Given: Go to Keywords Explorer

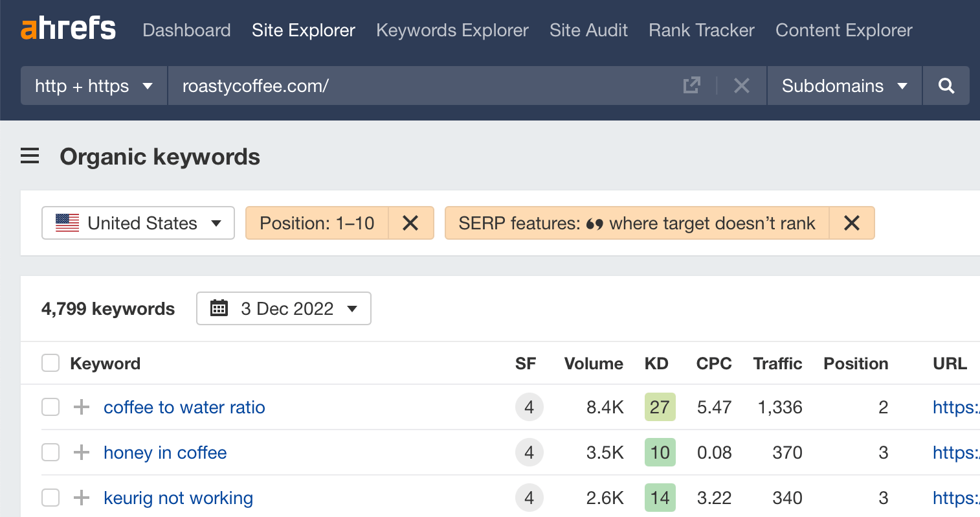Looking at the screenshot, I should point(452,30).
